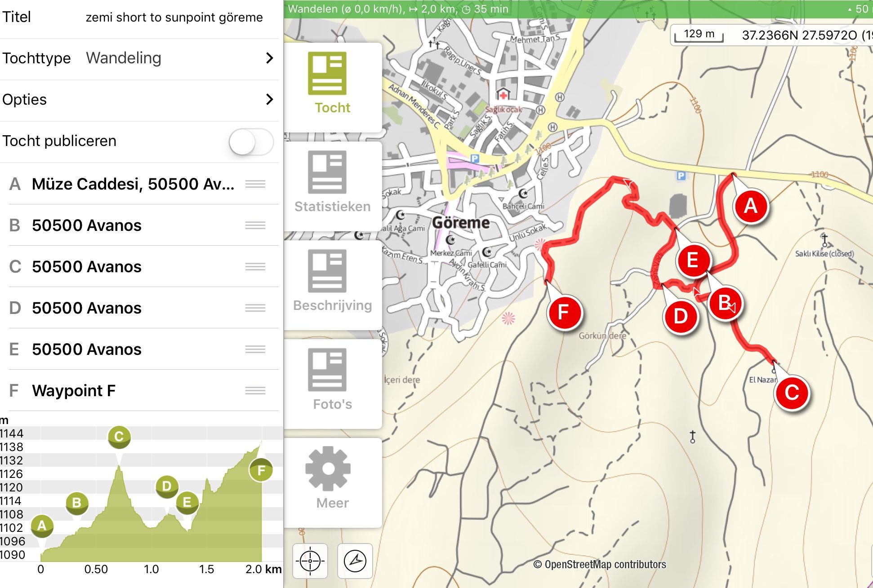Click C marker on elevation profile

click(x=119, y=437)
